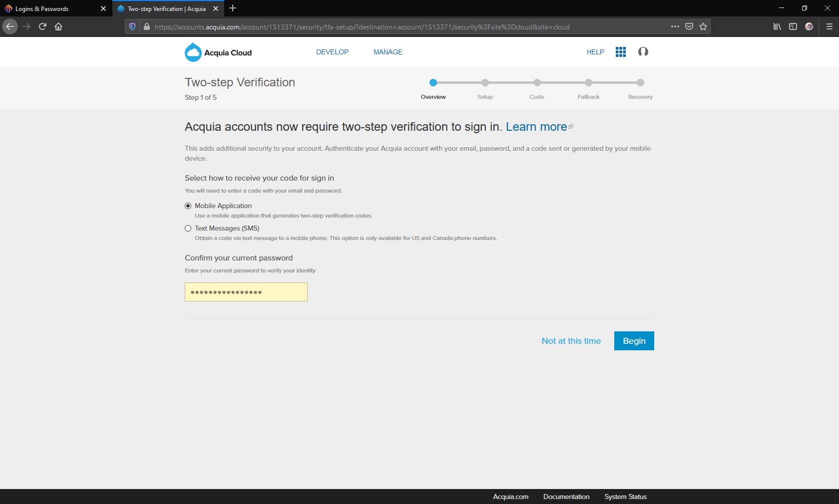Close the Two-step Verification tab

(x=216, y=8)
